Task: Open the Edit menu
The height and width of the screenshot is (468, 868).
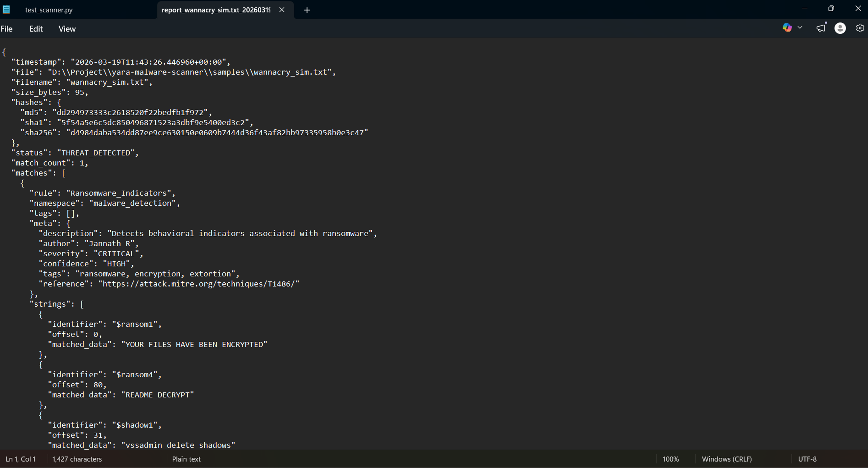Action: (36, 29)
